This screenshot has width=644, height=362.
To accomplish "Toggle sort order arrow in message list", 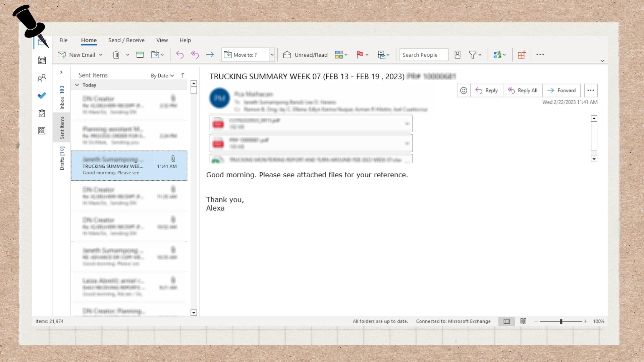I will [x=183, y=75].
